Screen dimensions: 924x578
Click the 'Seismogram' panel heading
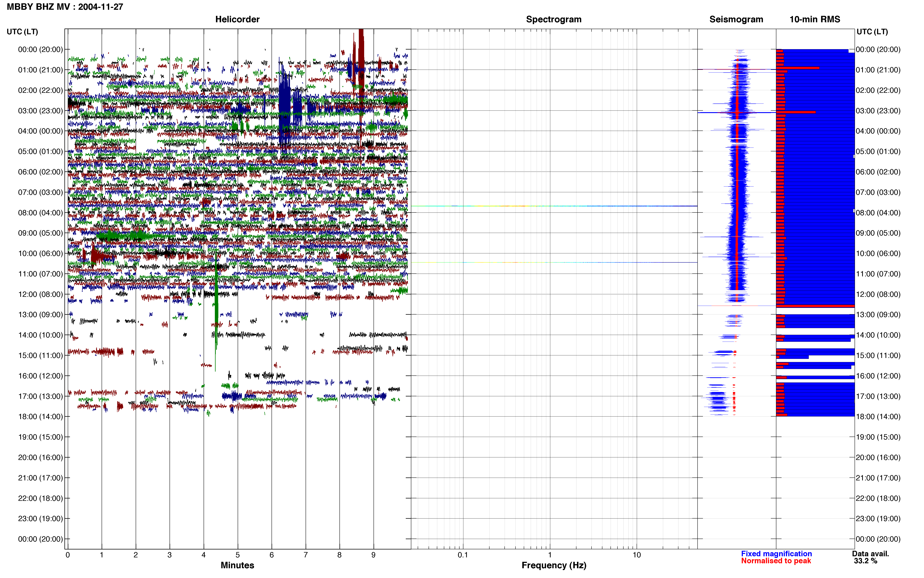(736, 20)
